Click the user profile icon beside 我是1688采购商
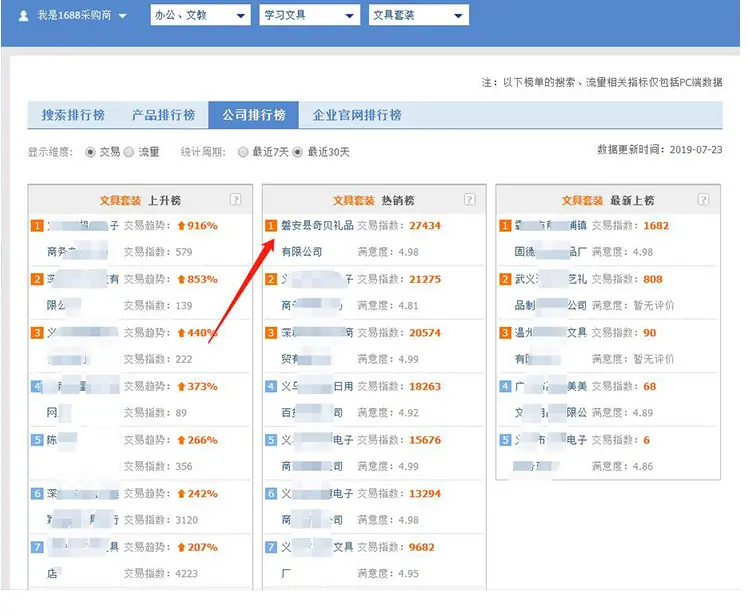The image size is (750, 616). (23, 16)
